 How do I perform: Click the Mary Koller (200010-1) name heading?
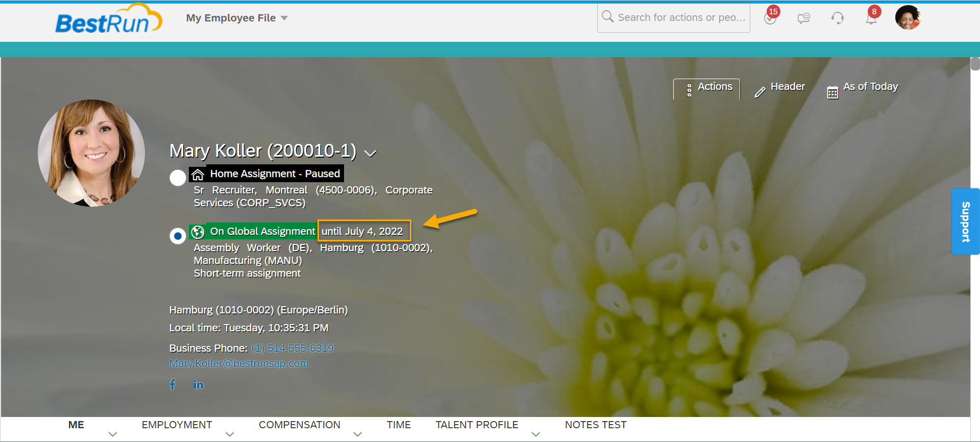point(263,151)
